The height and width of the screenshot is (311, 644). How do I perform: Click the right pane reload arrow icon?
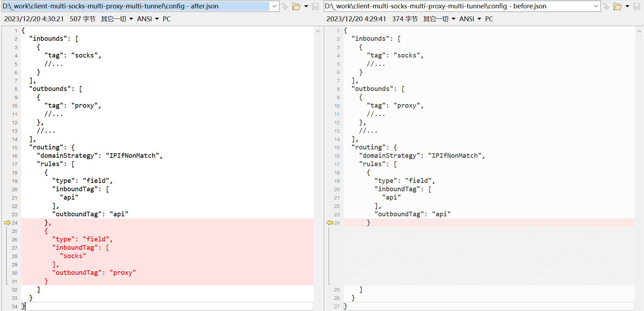tap(606, 6)
